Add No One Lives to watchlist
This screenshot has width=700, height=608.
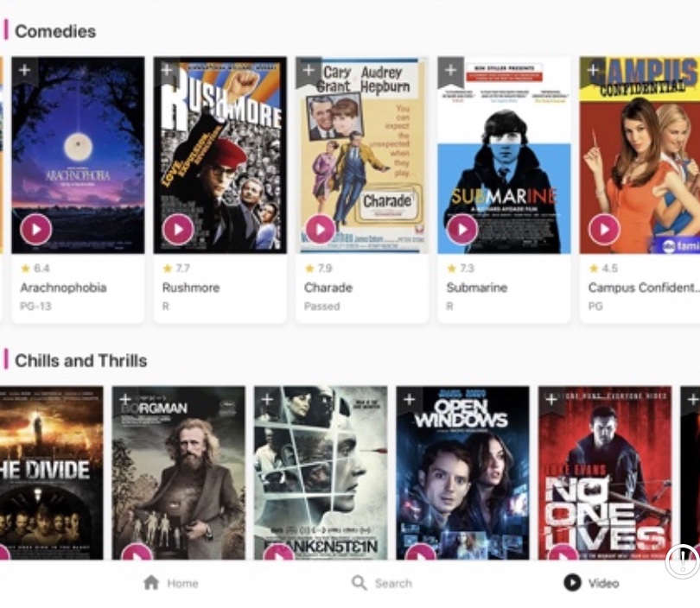[x=550, y=399]
